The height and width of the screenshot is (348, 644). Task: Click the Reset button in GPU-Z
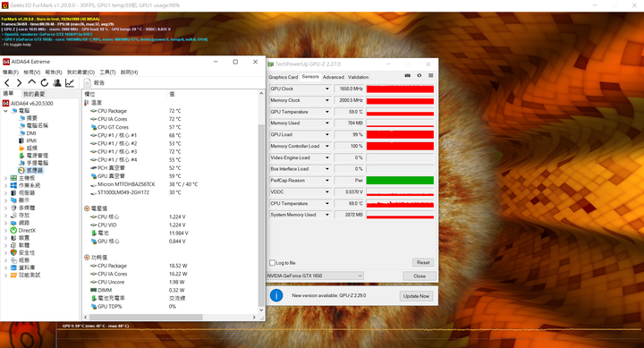click(x=423, y=262)
